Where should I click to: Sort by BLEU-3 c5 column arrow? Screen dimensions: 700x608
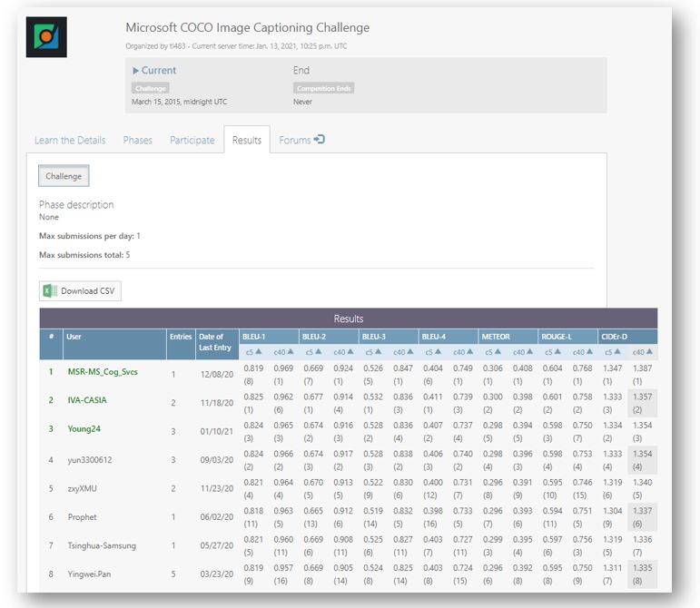click(x=380, y=352)
